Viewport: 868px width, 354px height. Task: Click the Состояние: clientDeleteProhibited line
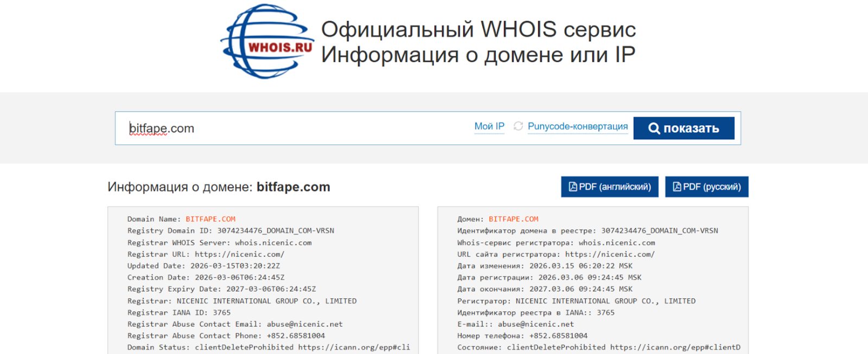(599, 347)
